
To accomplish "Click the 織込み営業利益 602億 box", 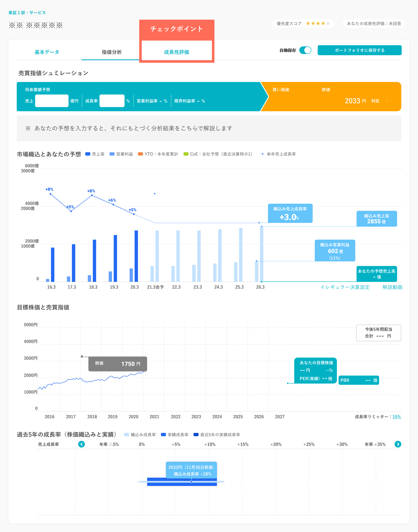I will (x=335, y=250).
